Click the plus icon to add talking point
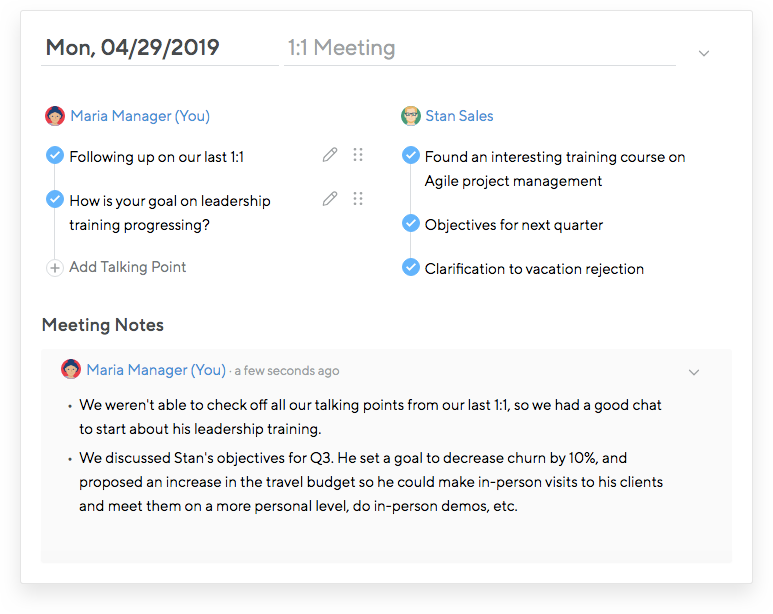Viewport: 773px width, 614px height. pos(55,268)
